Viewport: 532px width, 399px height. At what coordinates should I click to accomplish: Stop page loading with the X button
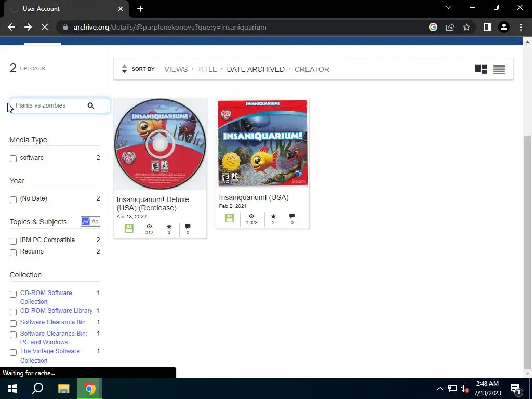(x=45, y=27)
